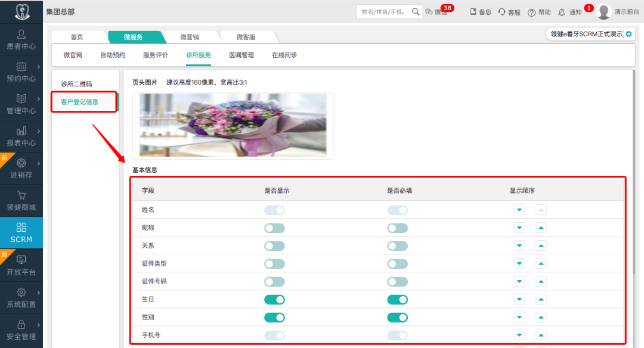Image resolution: width=644 pixels, height=348 pixels.
Task: Toggle 是否必填 for 证件号码
Action: (398, 282)
